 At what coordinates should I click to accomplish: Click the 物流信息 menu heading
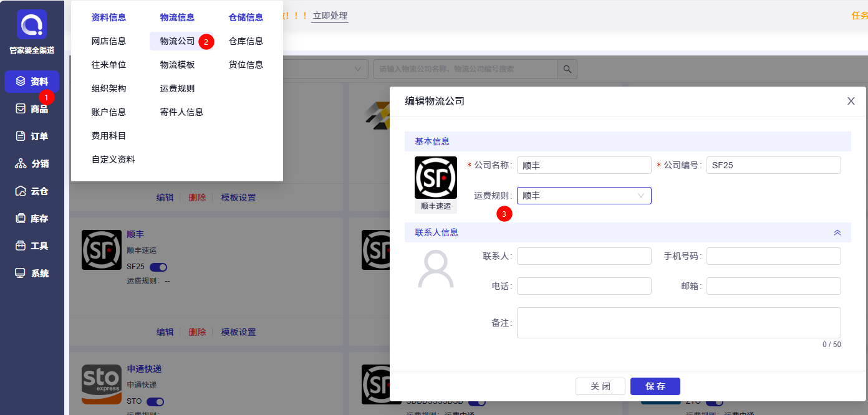click(x=177, y=17)
